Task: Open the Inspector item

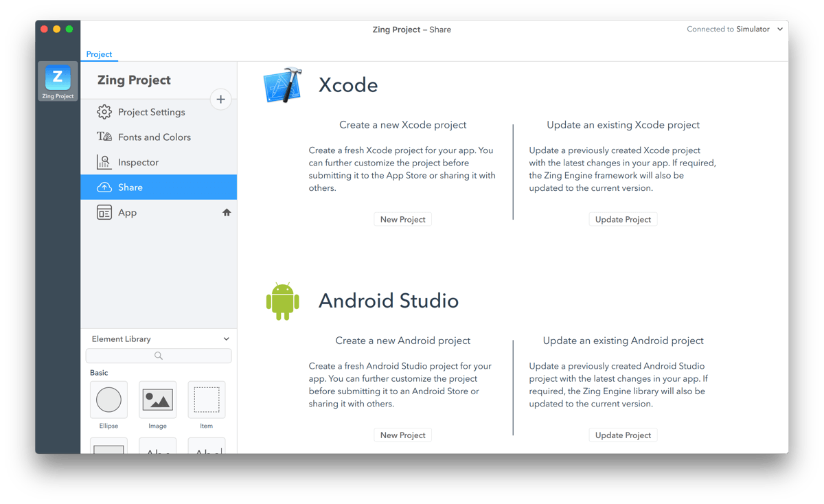Action: [138, 163]
